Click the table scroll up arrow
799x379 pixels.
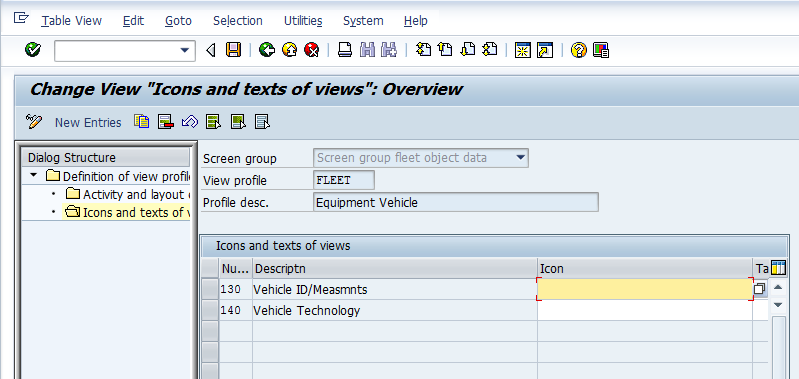click(x=778, y=287)
